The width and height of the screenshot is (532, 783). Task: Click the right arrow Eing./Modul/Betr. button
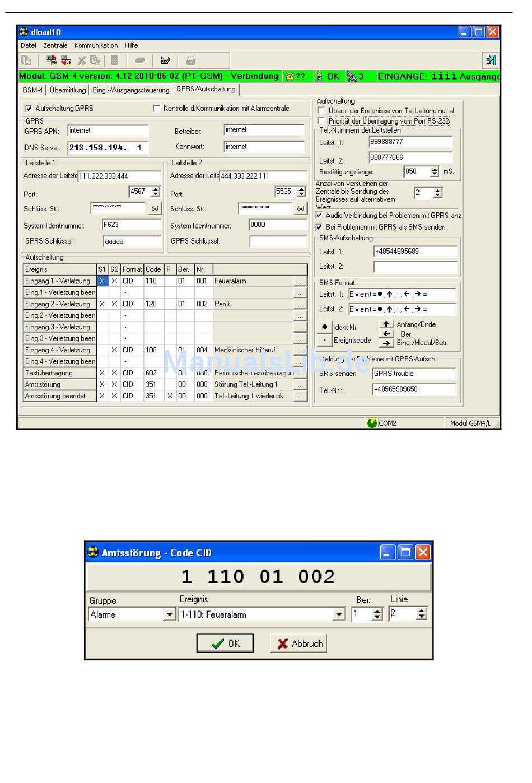tap(386, 343)
